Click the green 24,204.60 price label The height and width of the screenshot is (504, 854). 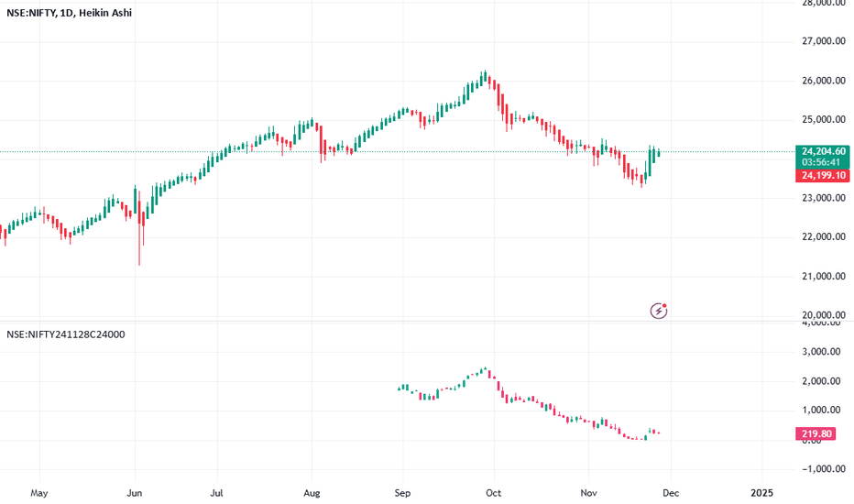tap(824, 151)
